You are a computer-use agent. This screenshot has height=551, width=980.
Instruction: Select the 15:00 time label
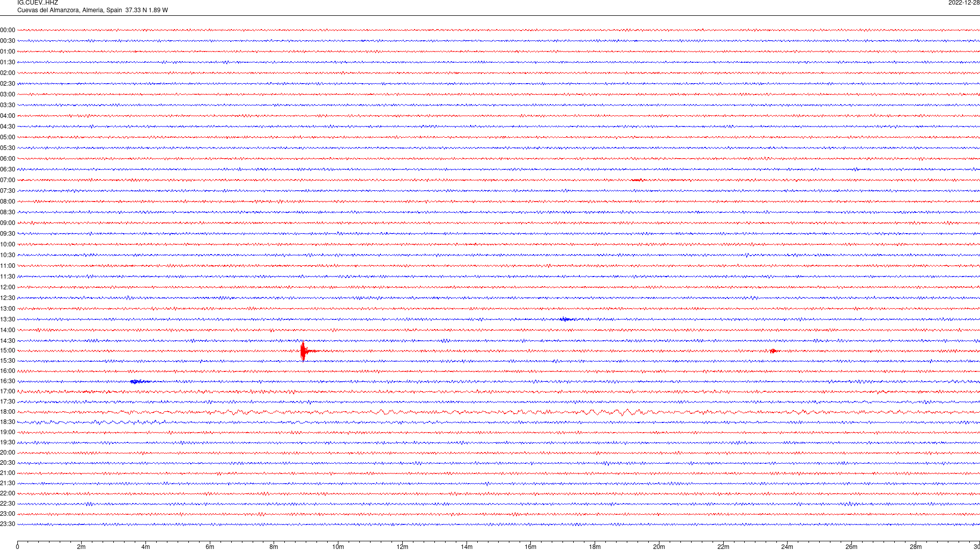8,350
